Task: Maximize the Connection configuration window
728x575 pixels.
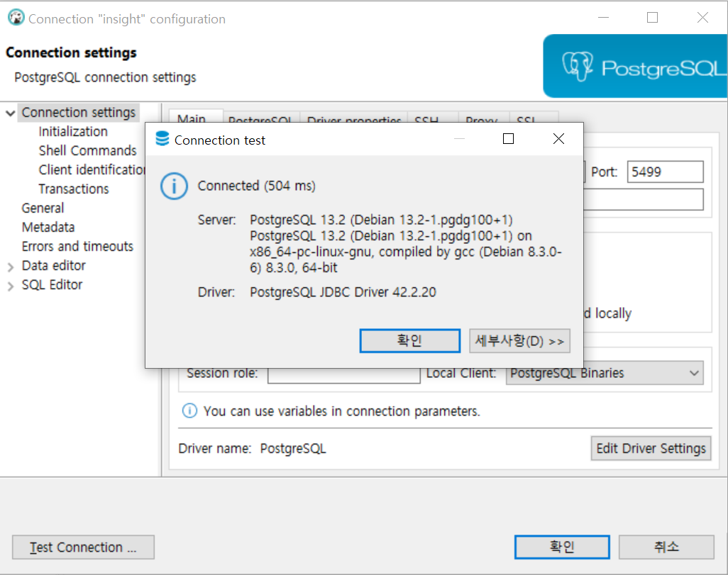Action: (652, 18)
